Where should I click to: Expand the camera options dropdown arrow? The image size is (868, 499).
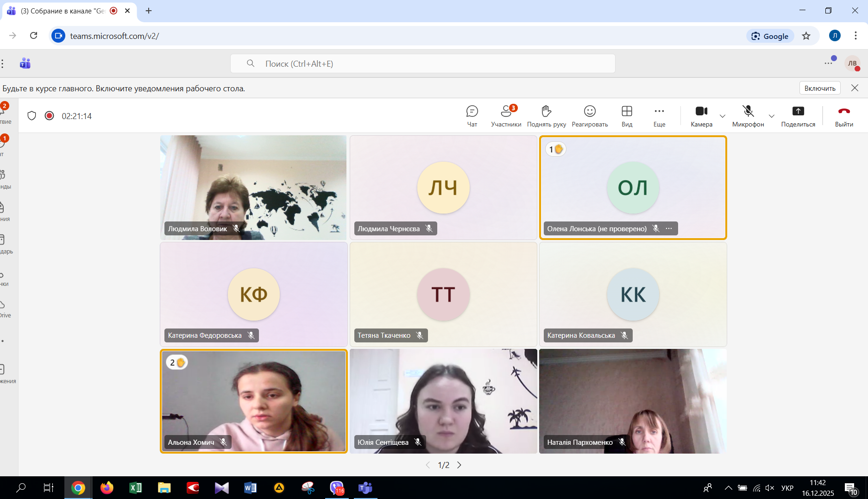point(722,116)
